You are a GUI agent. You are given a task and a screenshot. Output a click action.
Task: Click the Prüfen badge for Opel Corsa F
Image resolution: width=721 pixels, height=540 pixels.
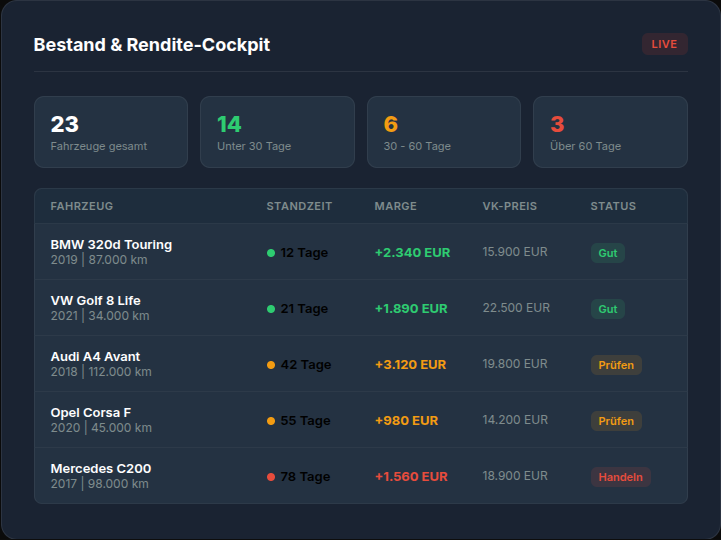616,421
